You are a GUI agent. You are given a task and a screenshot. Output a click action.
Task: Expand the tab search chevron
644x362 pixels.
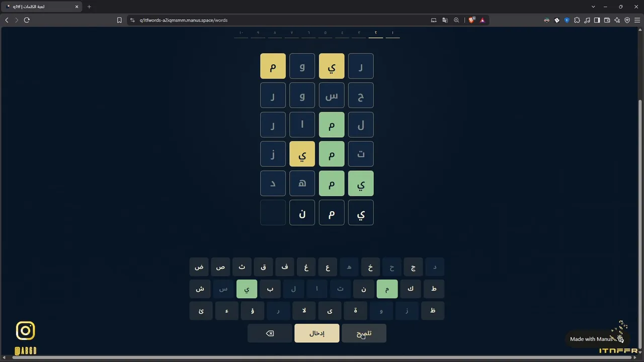click(x=593, y=7)
